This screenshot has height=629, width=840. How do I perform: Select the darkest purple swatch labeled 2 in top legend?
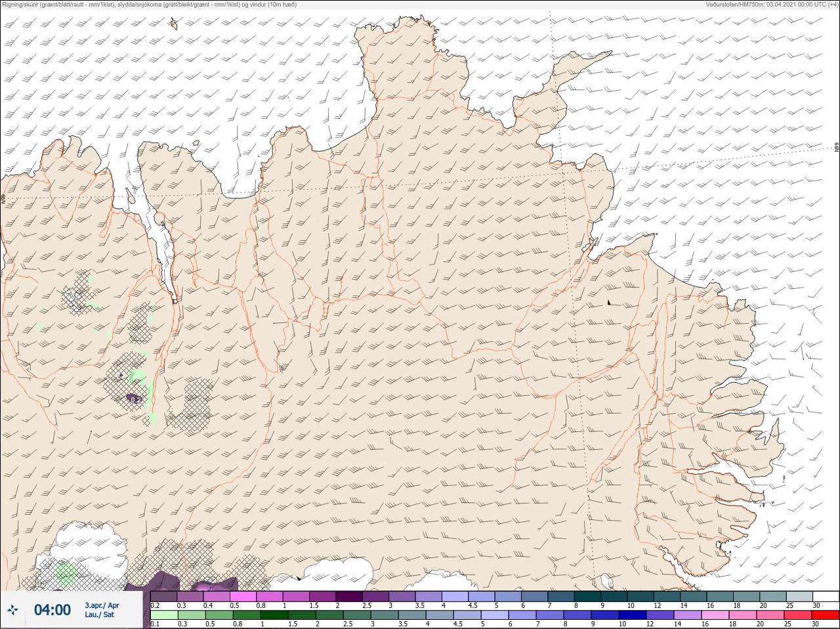pos(349,596)
